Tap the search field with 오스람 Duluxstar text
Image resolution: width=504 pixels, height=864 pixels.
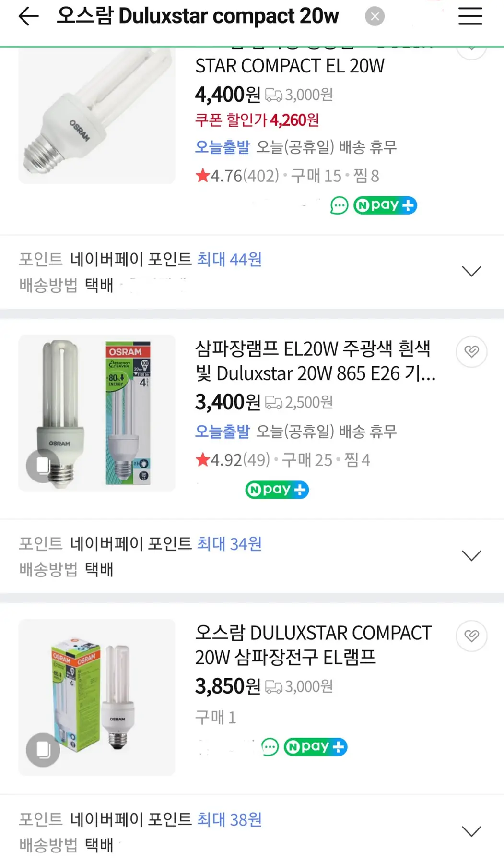pos(198,17)
